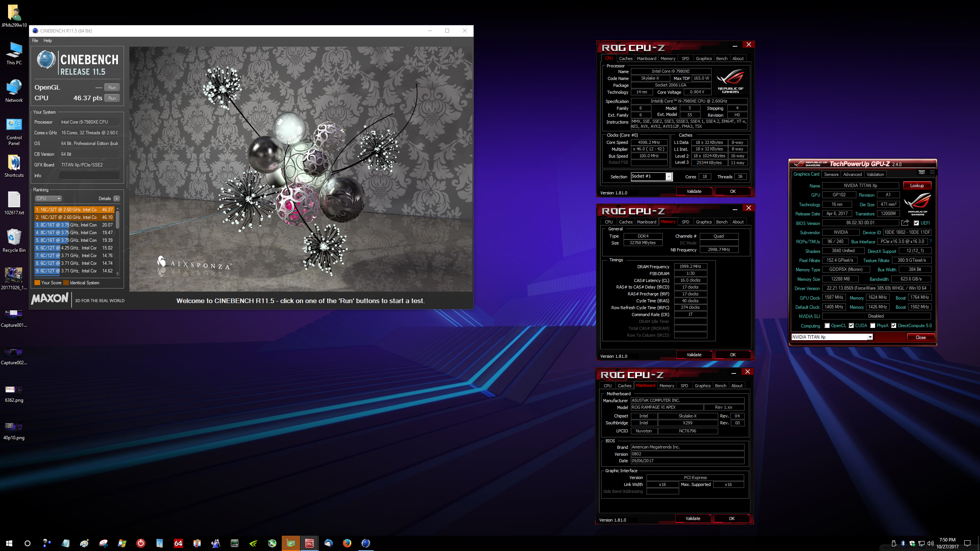The height and width of the screenshot is (551, 980).
Task: Open the Socket #1 selection dropdown
Action: click(652, 176)
